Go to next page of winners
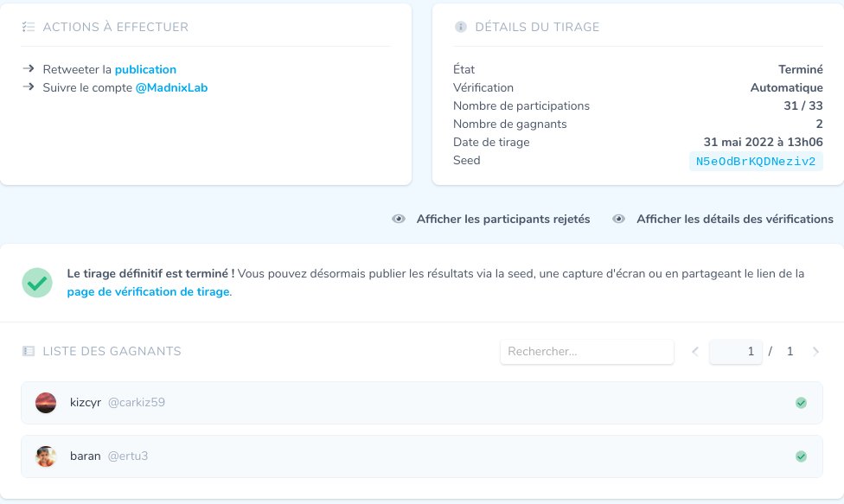Screen dimensions: 844x504 pyautogui.click(x=815, y=352)
